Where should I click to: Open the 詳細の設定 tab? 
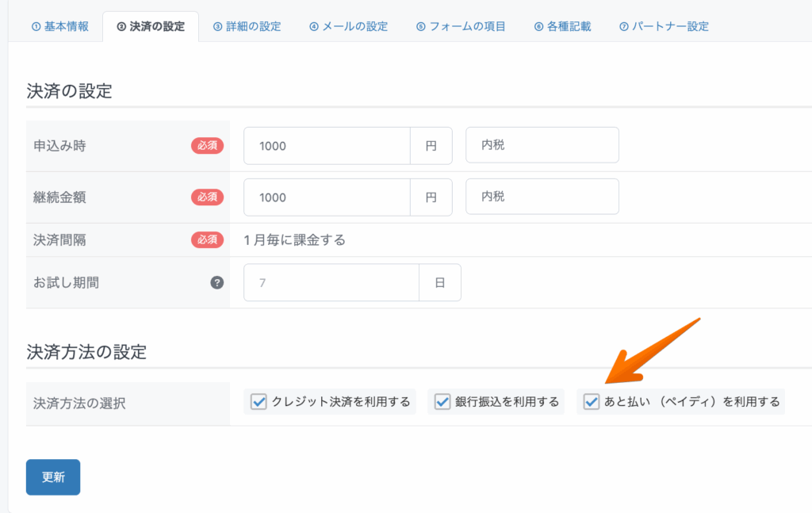click(x=247, y=26)
